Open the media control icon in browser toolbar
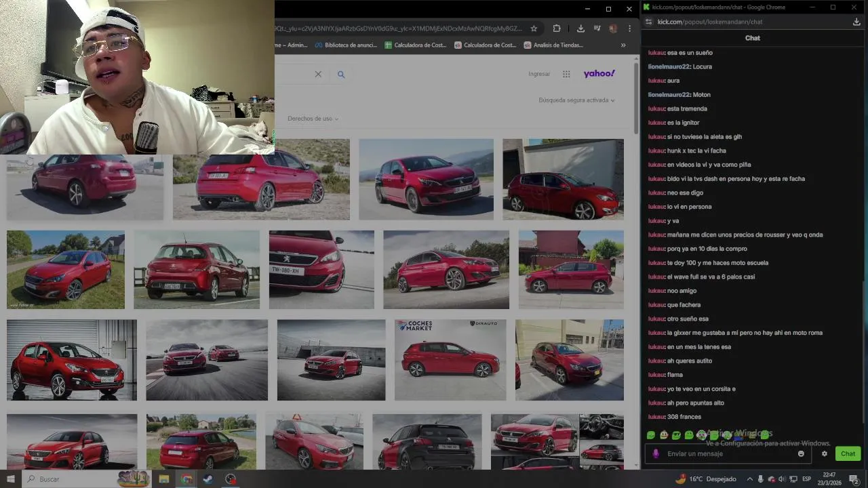 pos(597,28)
